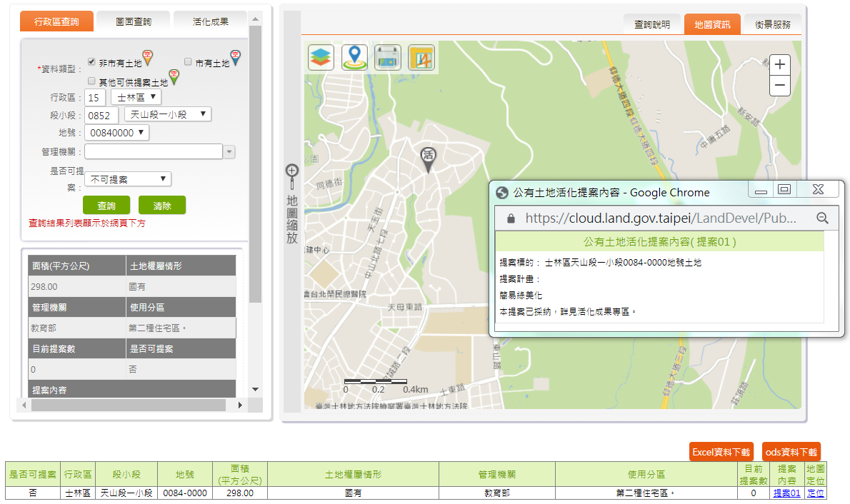Zoom in on the map
The height and width of the screenshot is (504, 850).
tap(780, 65)
